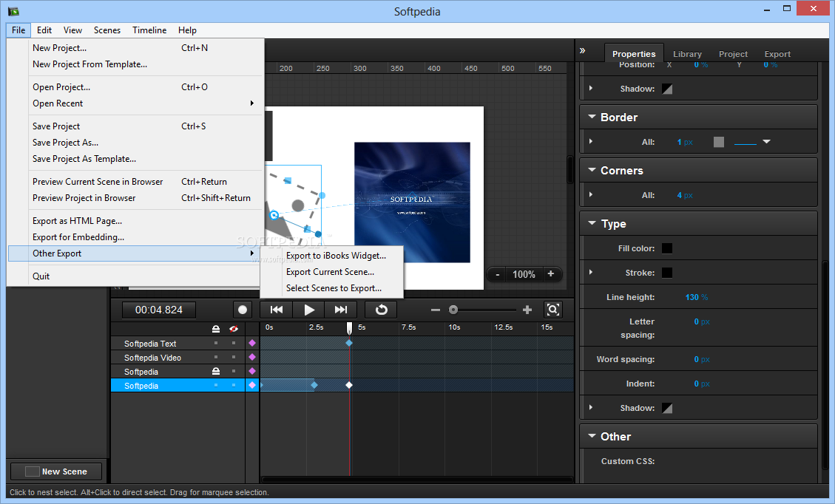Open the Edit menu

[44, 30]
